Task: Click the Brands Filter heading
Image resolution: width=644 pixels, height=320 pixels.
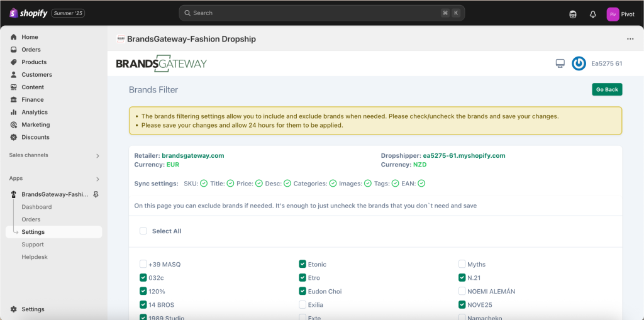Action: (153, 89)
